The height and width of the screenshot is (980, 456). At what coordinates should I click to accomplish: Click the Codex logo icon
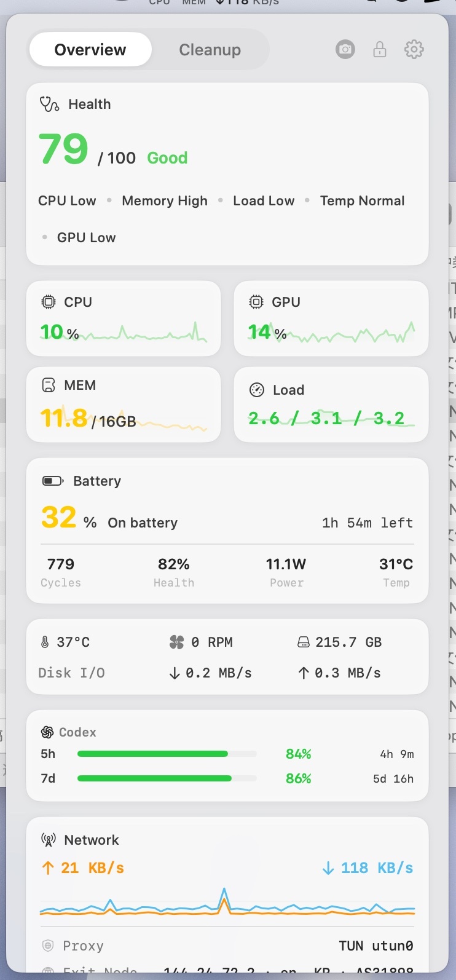point(47,732)
